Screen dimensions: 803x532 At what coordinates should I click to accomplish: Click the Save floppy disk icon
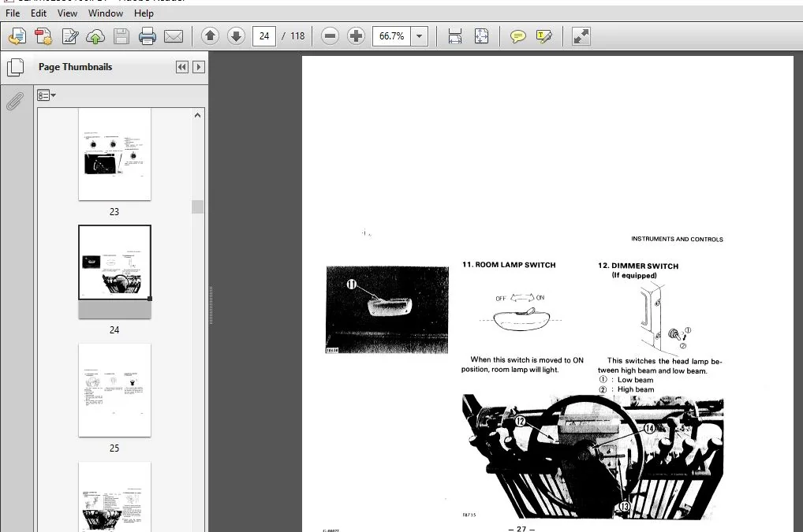pyautogui.click(x=121, y=36)
